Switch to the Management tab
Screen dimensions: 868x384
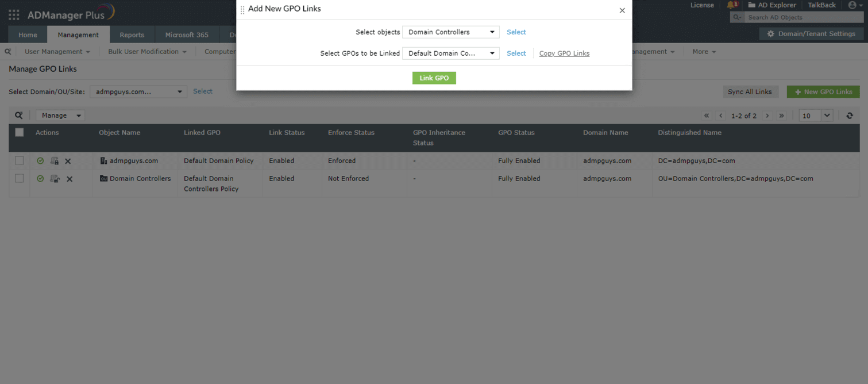(78, 34)
